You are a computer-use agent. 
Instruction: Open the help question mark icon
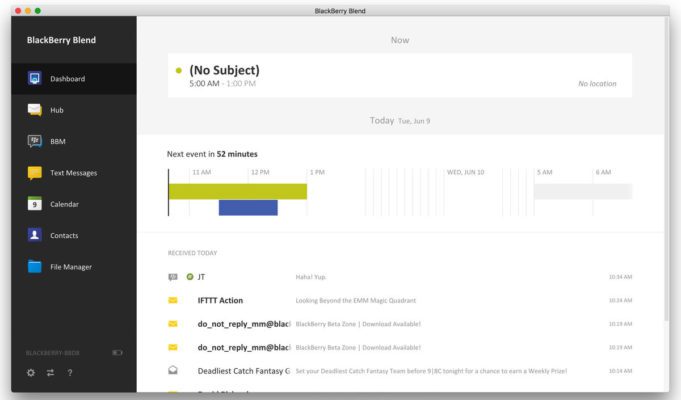[x=70, y=373]
